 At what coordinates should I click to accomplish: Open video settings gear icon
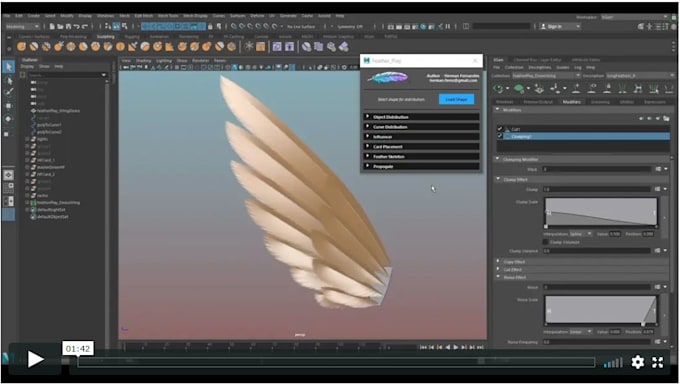(x=637, y=362)
